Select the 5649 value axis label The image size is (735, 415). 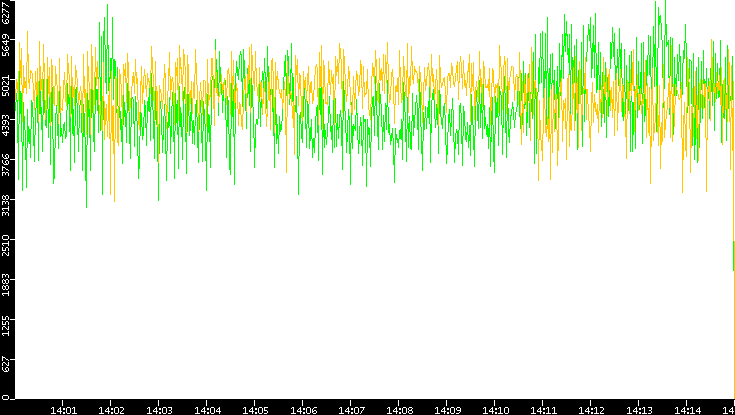tap(6, 45)
